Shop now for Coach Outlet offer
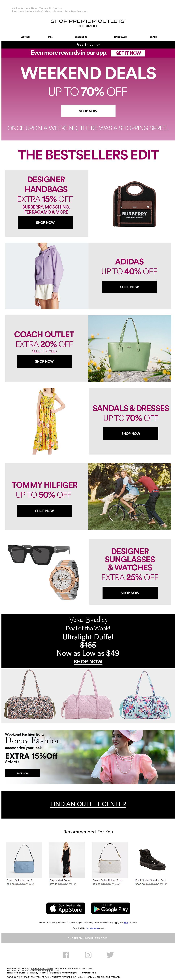 click(44, 361)
